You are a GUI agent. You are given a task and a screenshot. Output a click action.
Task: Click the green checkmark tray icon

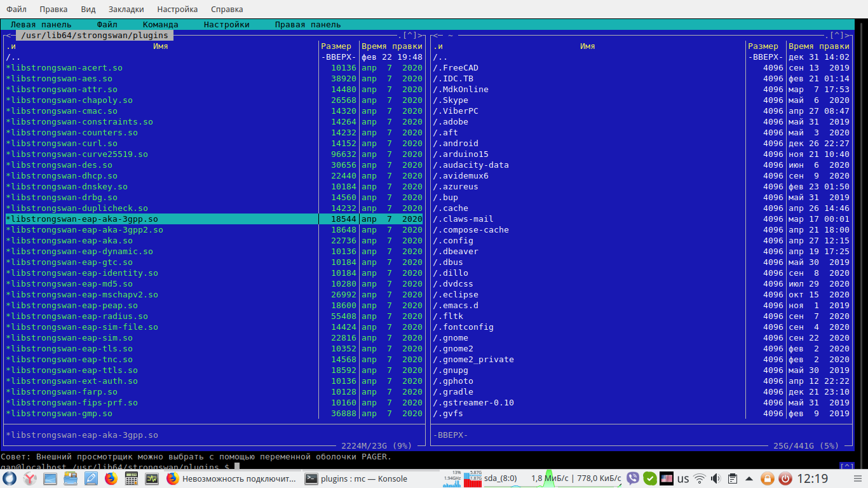tap(649, 478)
